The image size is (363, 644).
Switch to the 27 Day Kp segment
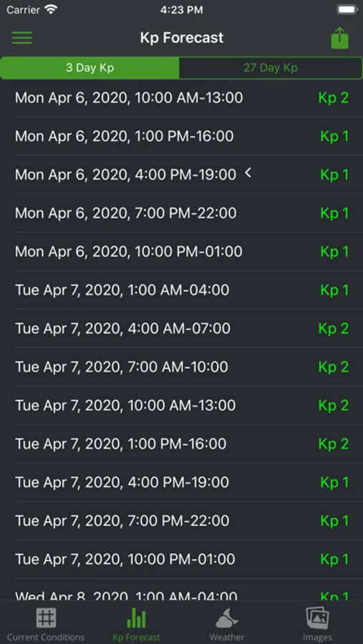[x=271, y=68]
